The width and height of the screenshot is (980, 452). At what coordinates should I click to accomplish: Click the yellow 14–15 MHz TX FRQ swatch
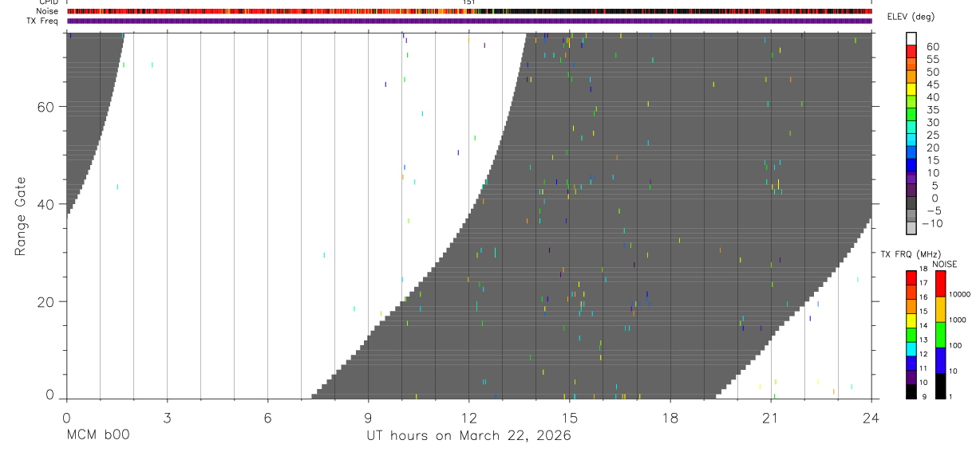click(x=911, y=320)
